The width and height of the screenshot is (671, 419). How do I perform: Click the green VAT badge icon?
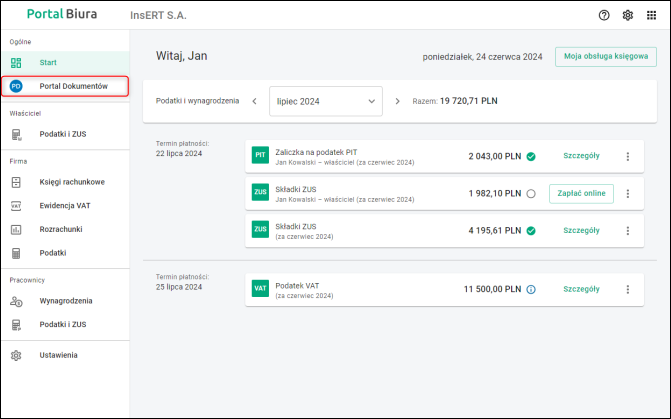coord(260,288)
